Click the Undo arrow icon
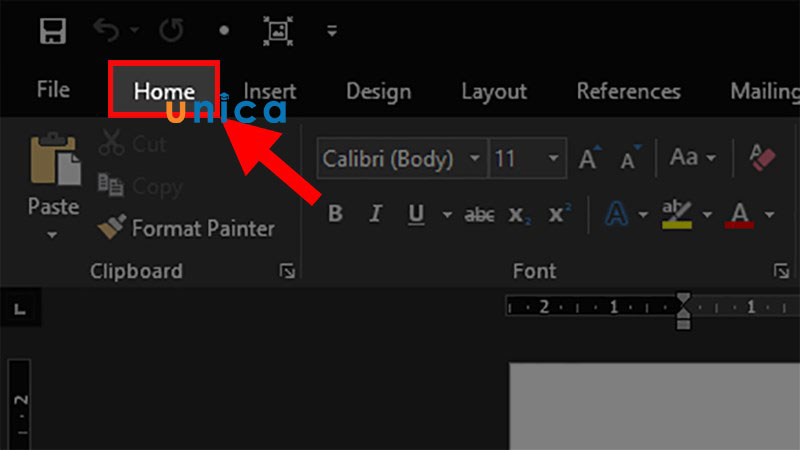 [105, 31]
